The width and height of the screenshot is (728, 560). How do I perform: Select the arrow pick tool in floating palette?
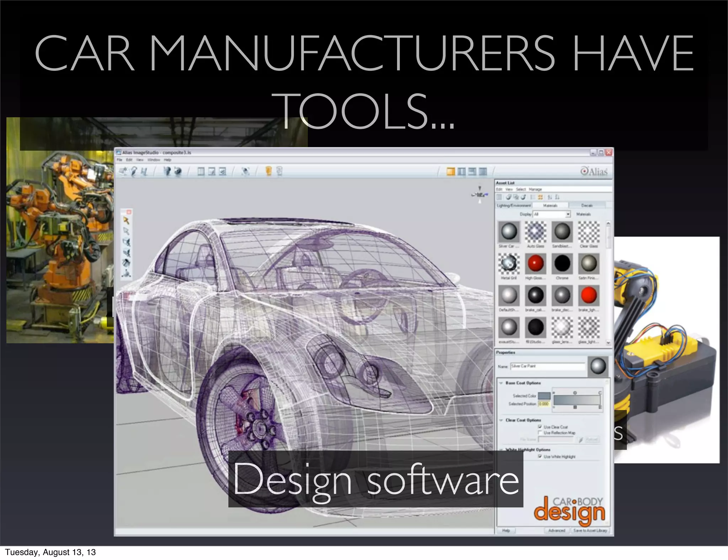pyautogui.click(x=126, y=220)
